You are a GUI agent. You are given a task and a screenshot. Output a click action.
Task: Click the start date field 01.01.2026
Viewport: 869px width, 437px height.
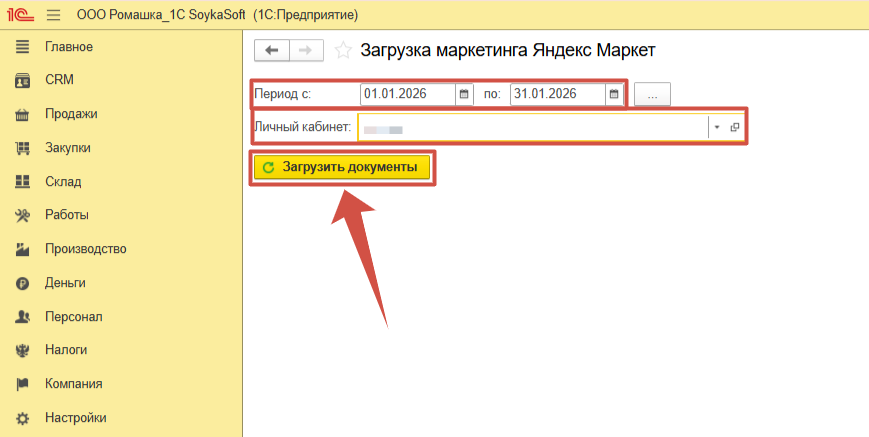pyautogui.click(x=406, y=94)
